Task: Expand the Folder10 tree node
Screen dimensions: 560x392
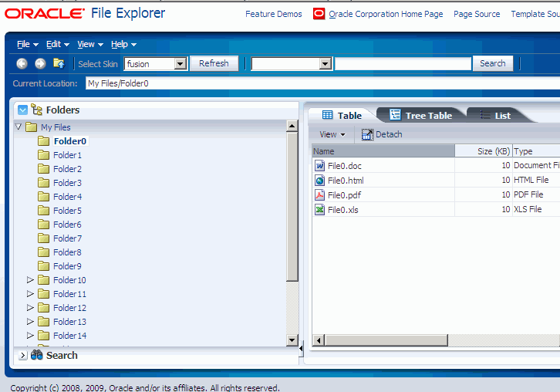Action: click(x=30, y=280)
